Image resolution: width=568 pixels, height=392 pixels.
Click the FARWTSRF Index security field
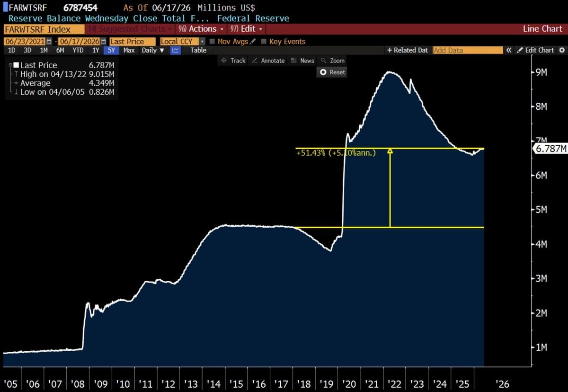[43, 29]
